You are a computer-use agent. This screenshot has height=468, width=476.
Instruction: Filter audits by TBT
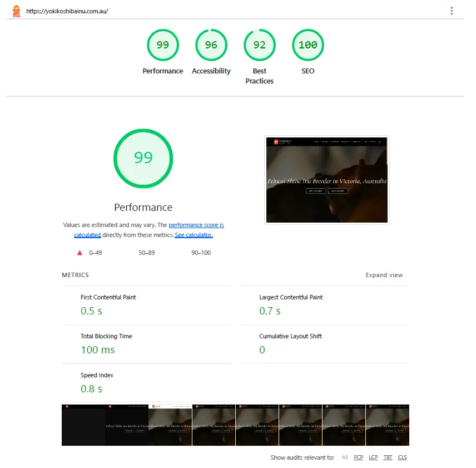point(388,457)
